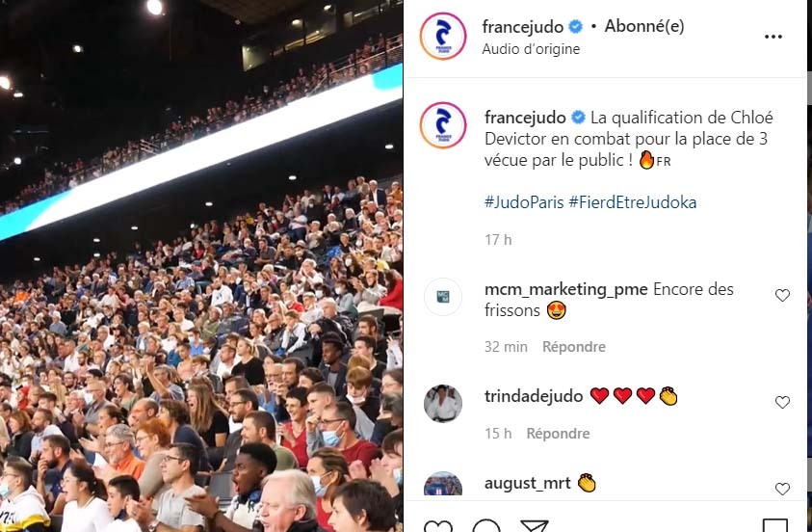The image size is (812, 532).
Task: Like the mcm_marketing_pme comment heart
Action: (x=782, y=295)
